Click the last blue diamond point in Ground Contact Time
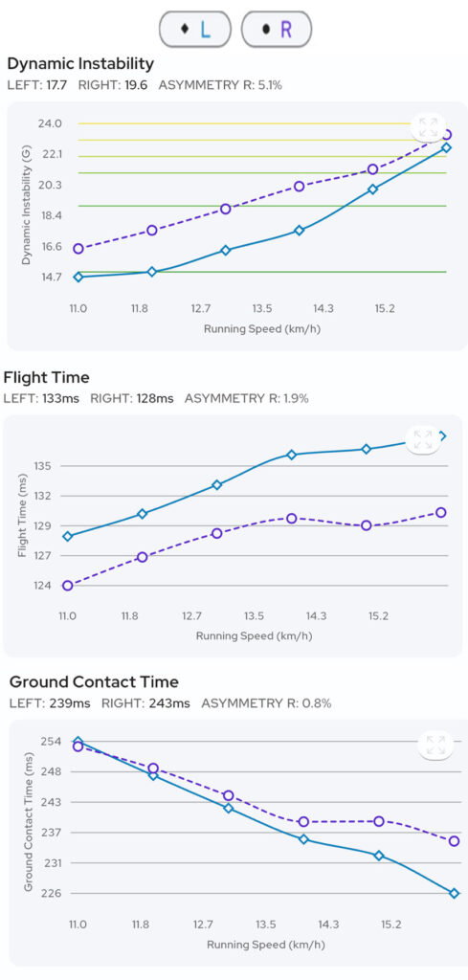The image size is (468, 980). point(455,894)
